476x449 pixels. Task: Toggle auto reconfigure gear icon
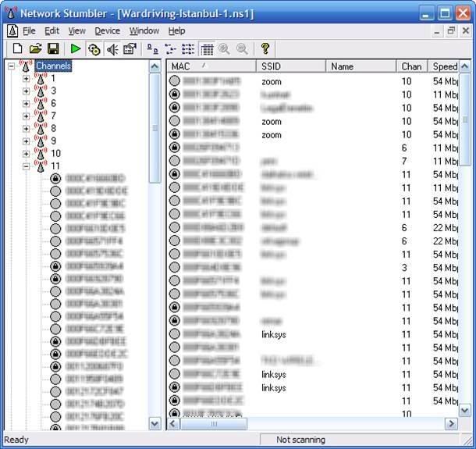(x=94, y=49)
